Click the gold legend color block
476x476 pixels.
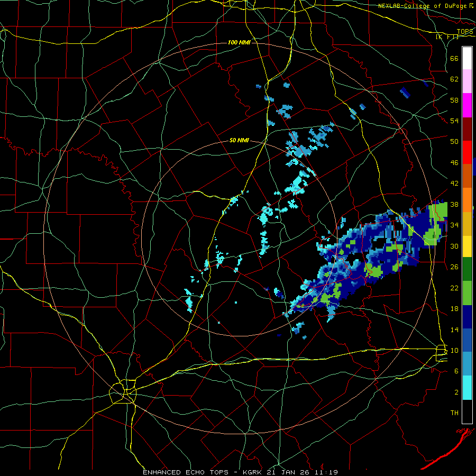[x=467, y=224]
